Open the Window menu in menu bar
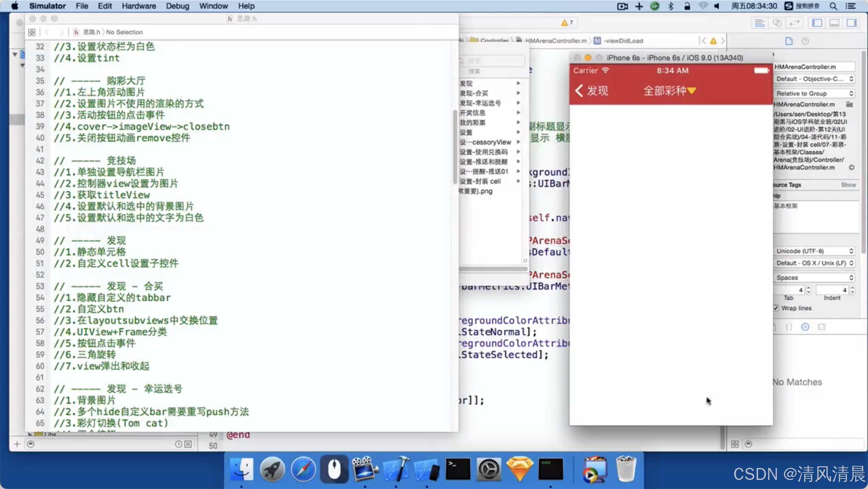The width and height of the screenshot is (868, 489). click(x=213, y=6)
